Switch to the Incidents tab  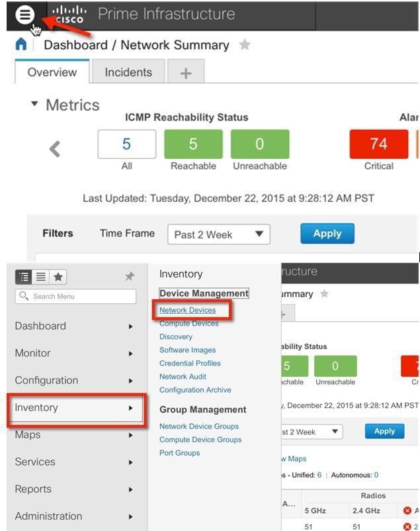coord(128,72)
